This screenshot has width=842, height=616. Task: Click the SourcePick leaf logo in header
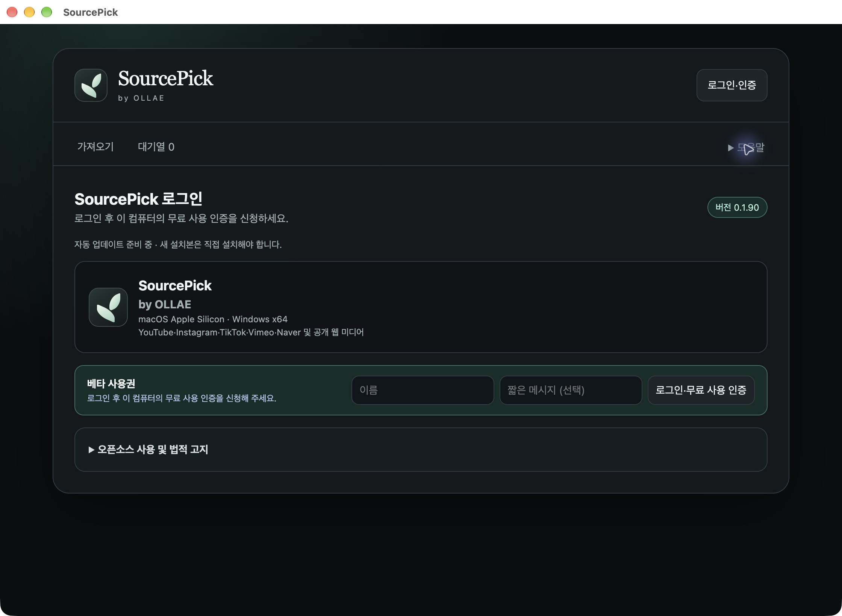(91, 85)
